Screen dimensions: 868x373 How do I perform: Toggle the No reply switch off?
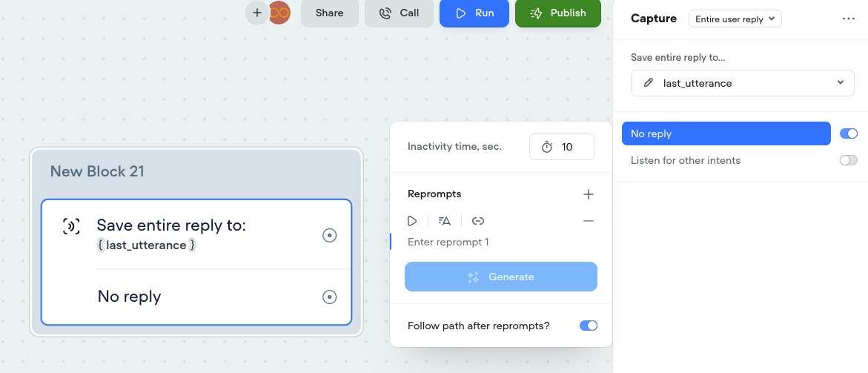click(848, 133)
